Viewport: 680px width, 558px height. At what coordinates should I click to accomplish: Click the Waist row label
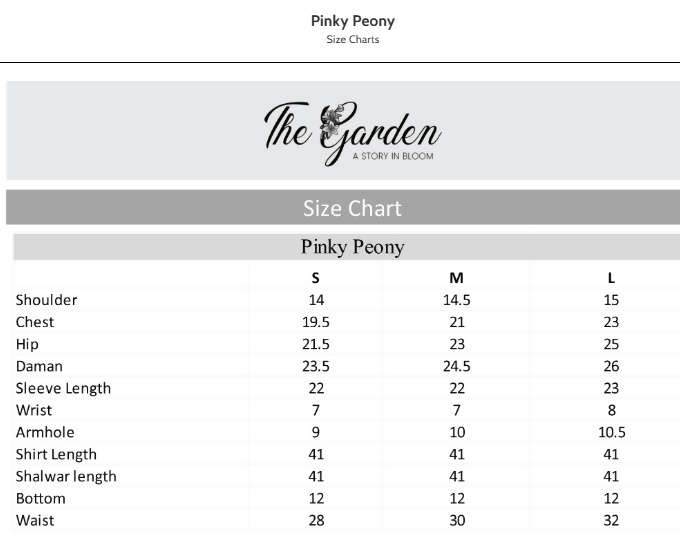35,521
